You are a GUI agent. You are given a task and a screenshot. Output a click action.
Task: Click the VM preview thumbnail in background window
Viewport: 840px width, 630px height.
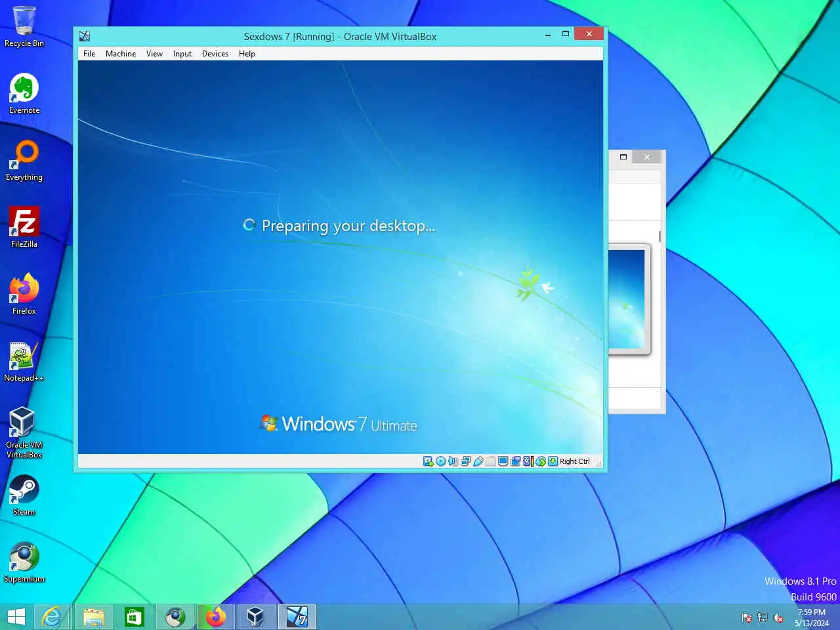point(627,299)
